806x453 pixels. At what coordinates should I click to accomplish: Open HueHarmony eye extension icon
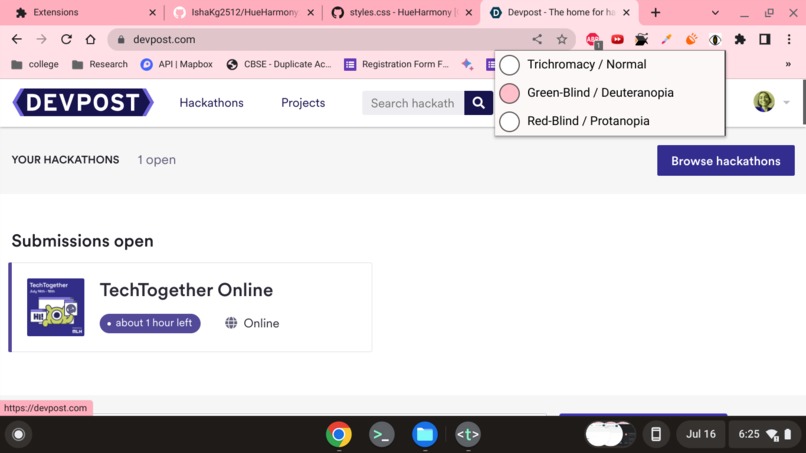click(715, 40)
